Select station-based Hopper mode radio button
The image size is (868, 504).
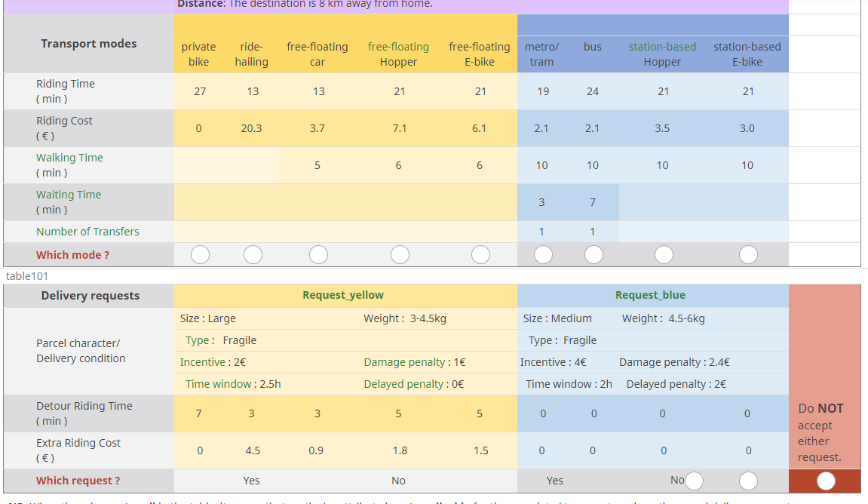[664, 255]
